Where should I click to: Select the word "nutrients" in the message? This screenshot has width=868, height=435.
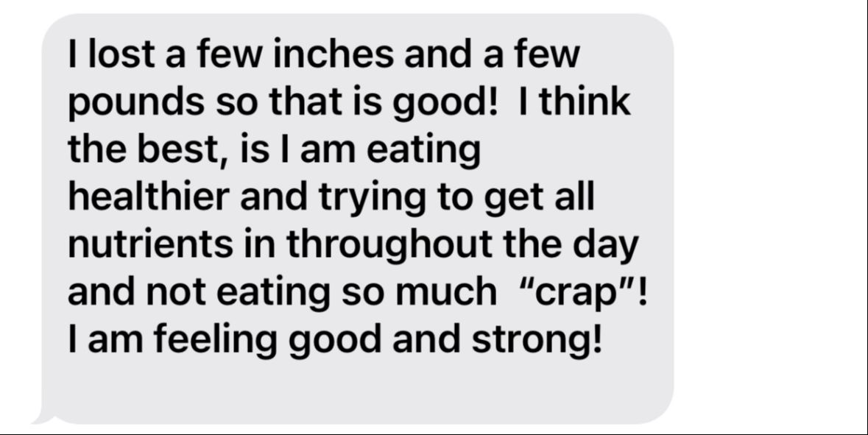[x=150, y=244]
